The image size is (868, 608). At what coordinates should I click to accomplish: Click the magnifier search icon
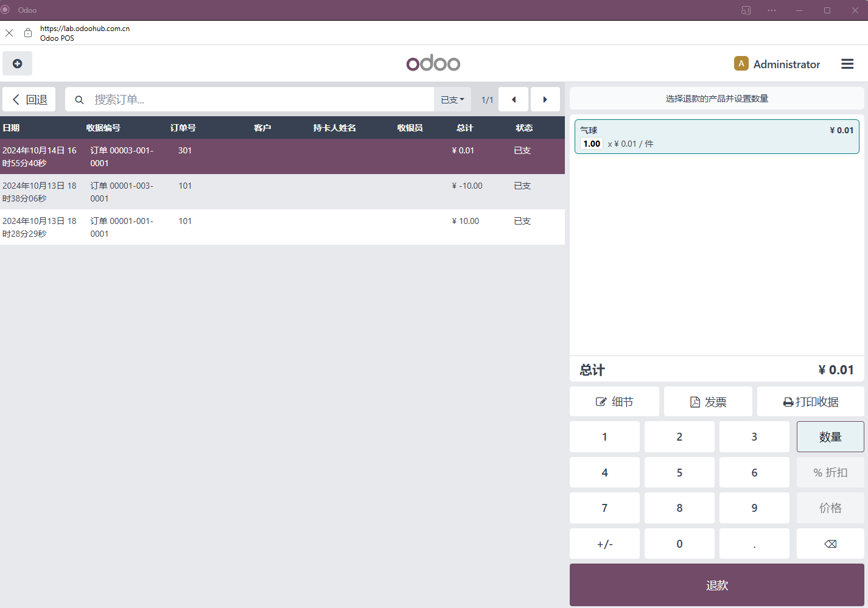click(x=79, y=100)
